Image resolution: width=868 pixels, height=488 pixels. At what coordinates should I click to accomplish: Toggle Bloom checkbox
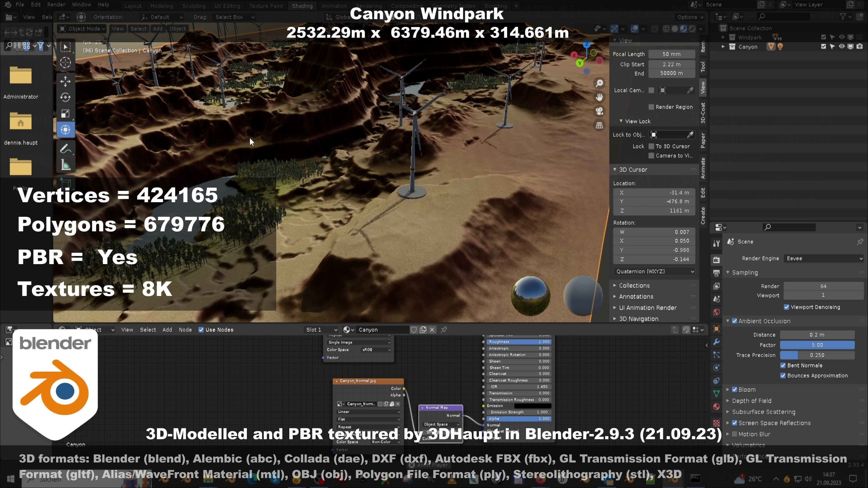click(735, 390)
